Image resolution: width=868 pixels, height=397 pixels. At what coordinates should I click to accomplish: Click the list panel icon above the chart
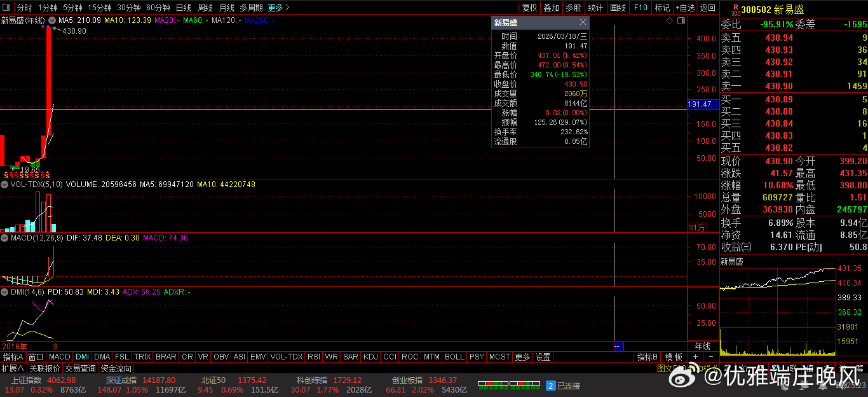coord(681,20)
